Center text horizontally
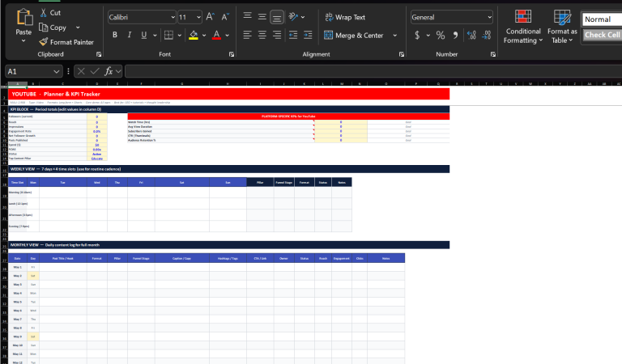The width and height of the screenshot is (622, 364). (262, 35)
